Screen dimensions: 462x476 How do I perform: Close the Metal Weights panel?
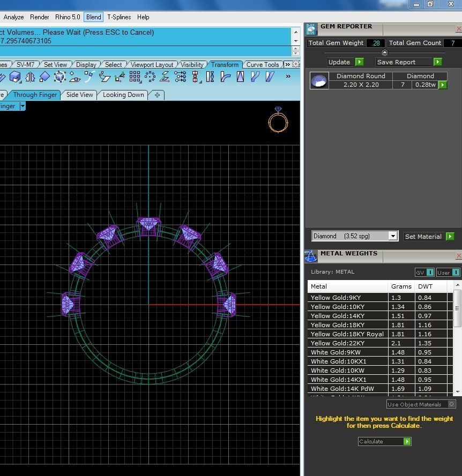coord(459,256)
